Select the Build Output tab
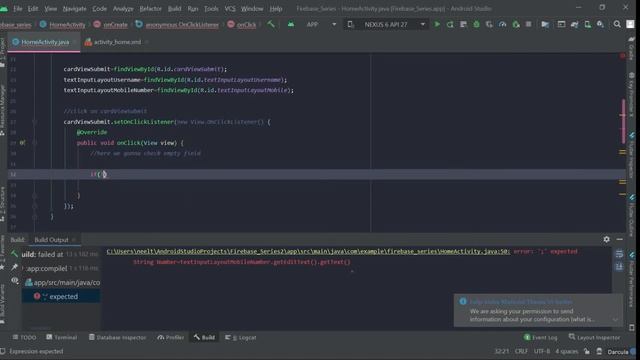Screen dimensions: 640x360 (x=51, y=240)
